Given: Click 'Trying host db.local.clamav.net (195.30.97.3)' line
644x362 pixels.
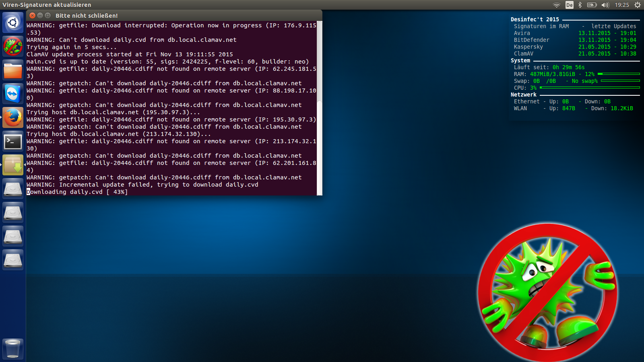Looking at the screenshot, I should tap(113, 112).
